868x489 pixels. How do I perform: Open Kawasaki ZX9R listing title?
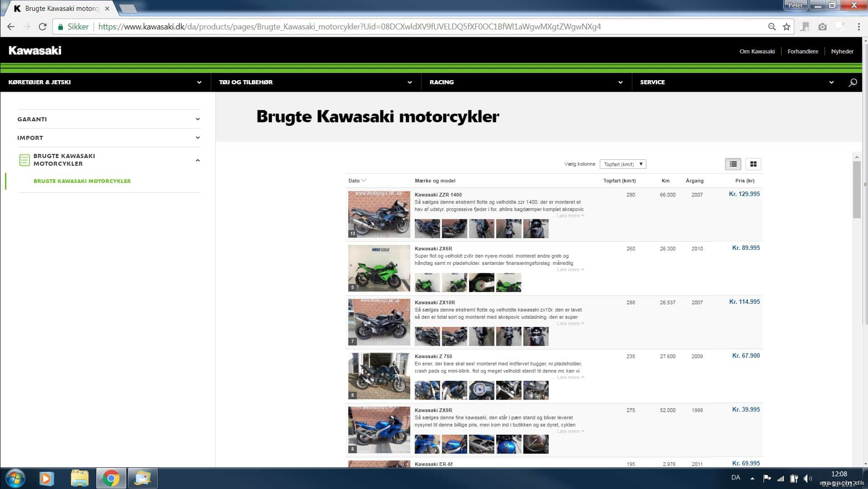click(433, 410)
